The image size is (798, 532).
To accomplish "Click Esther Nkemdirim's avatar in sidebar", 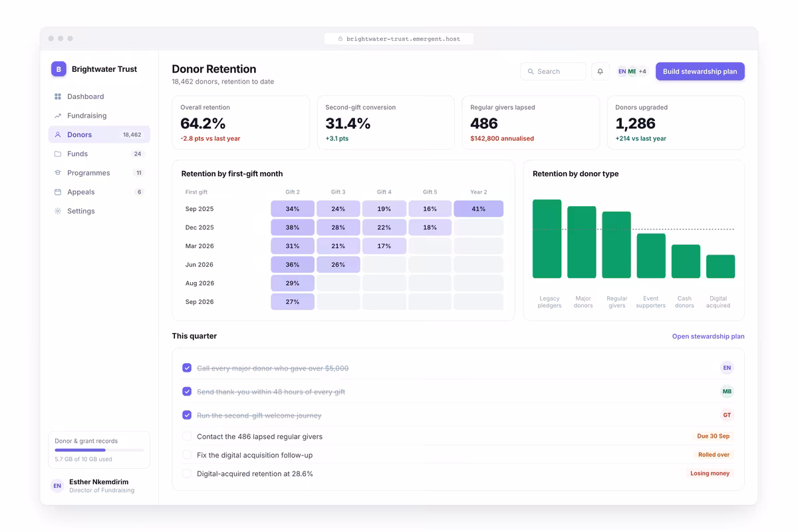I will pos(57,486).
